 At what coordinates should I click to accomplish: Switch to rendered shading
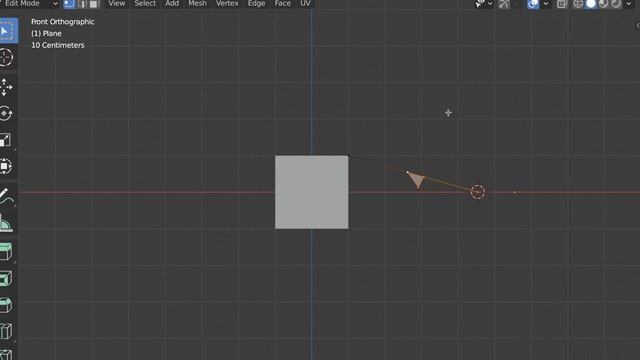coord(616,4)
